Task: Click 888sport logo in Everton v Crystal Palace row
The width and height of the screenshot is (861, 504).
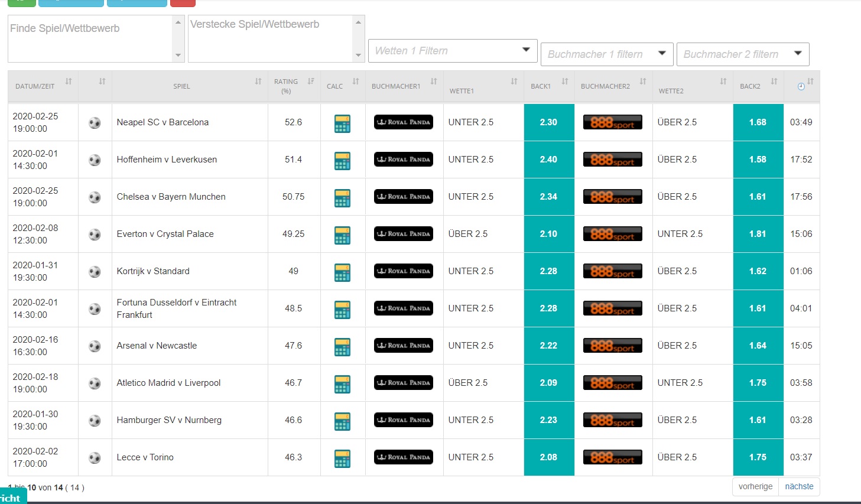Action: [613, 234]
